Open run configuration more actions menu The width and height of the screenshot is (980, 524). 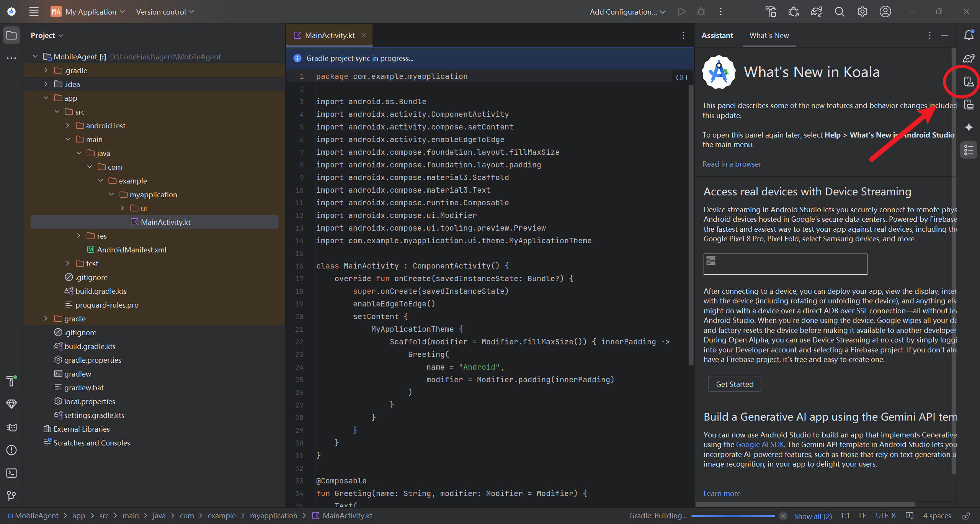coord(720,11)
